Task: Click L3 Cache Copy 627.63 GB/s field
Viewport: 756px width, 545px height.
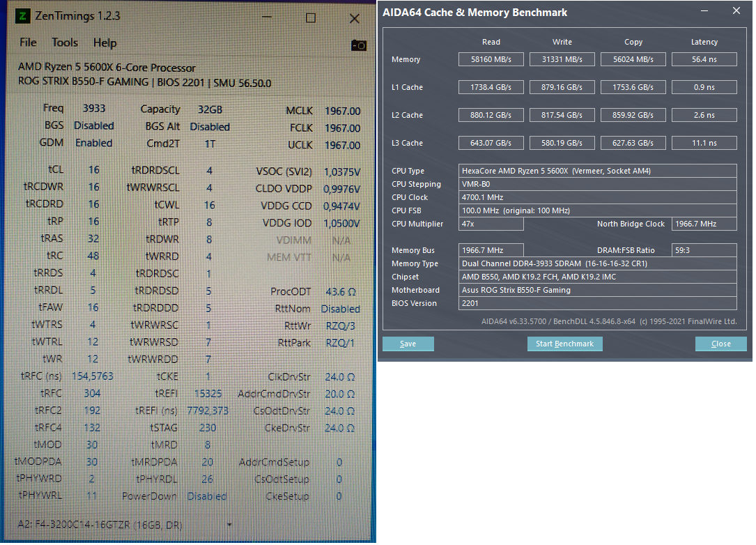Action: (633, 144)
